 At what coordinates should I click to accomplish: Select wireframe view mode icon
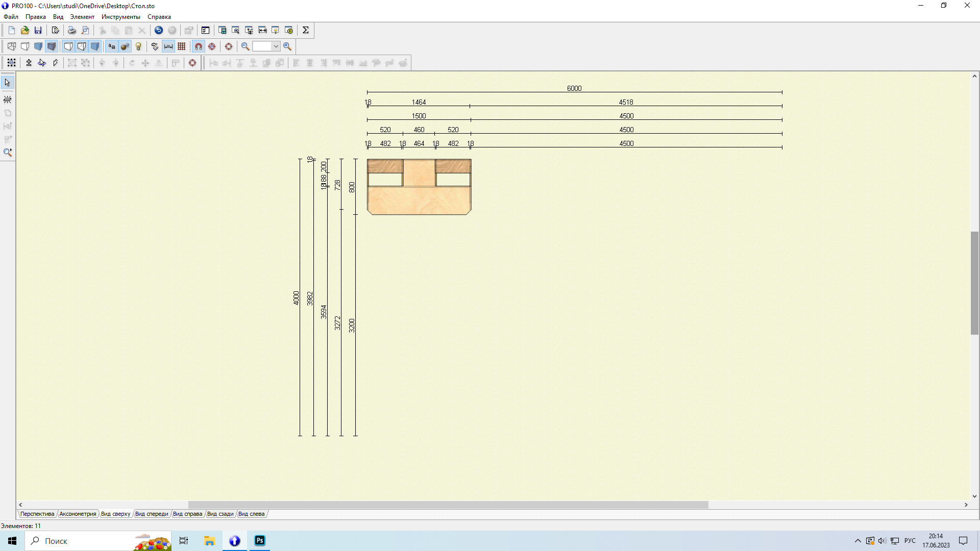click(11, 46)
